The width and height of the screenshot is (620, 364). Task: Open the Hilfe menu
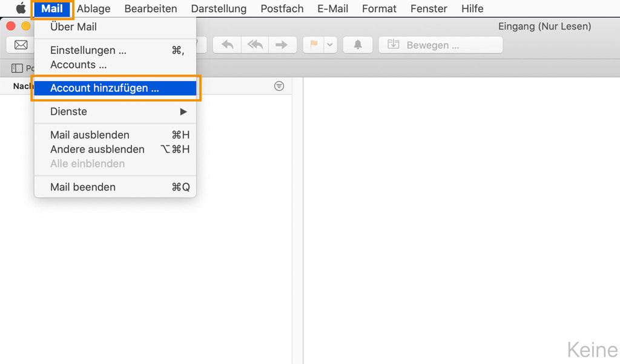[472, 8]
